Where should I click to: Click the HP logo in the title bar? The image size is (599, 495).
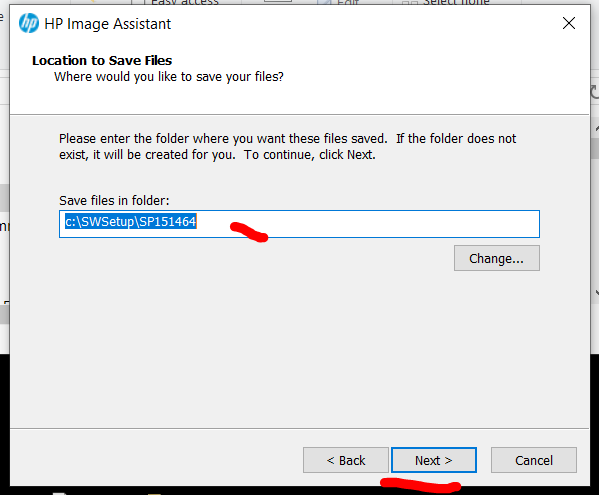point(29,23)
